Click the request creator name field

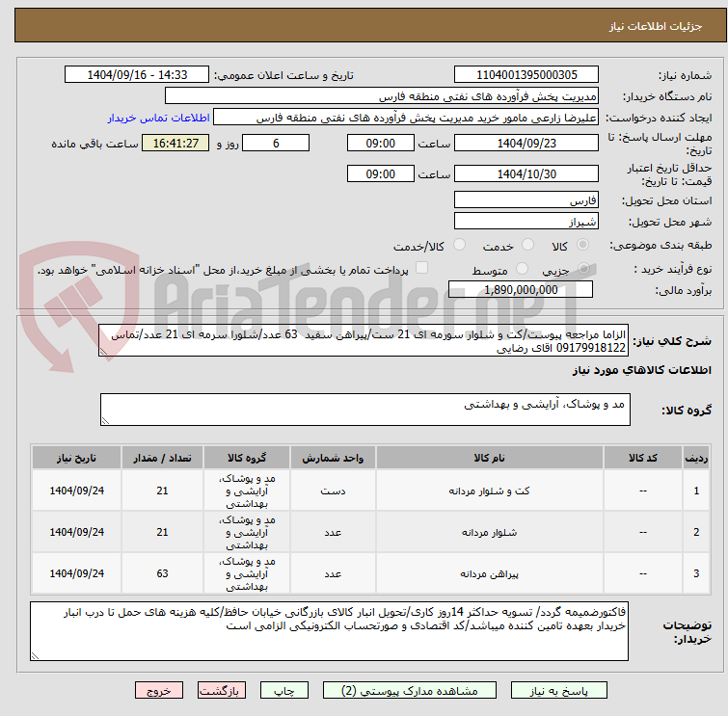406,118
